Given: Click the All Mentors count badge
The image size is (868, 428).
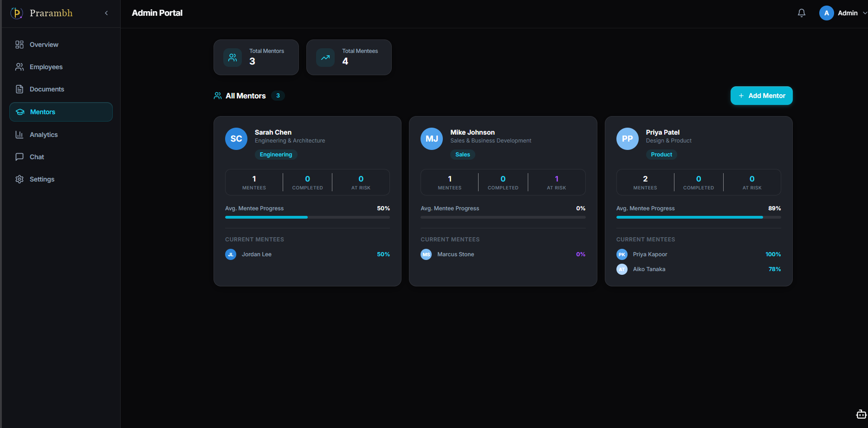Looking at the screenshot, I should pos(278,96).
